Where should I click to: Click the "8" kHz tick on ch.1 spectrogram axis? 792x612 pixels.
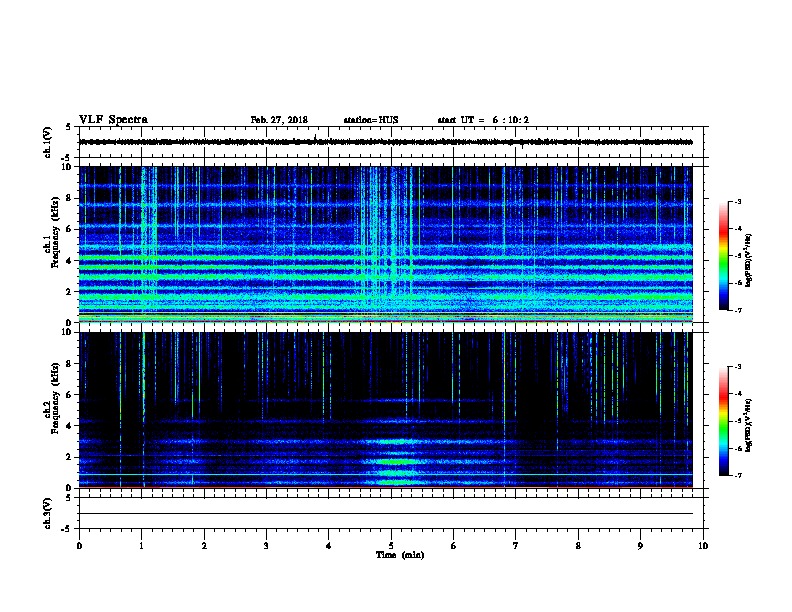coord(68,198)
